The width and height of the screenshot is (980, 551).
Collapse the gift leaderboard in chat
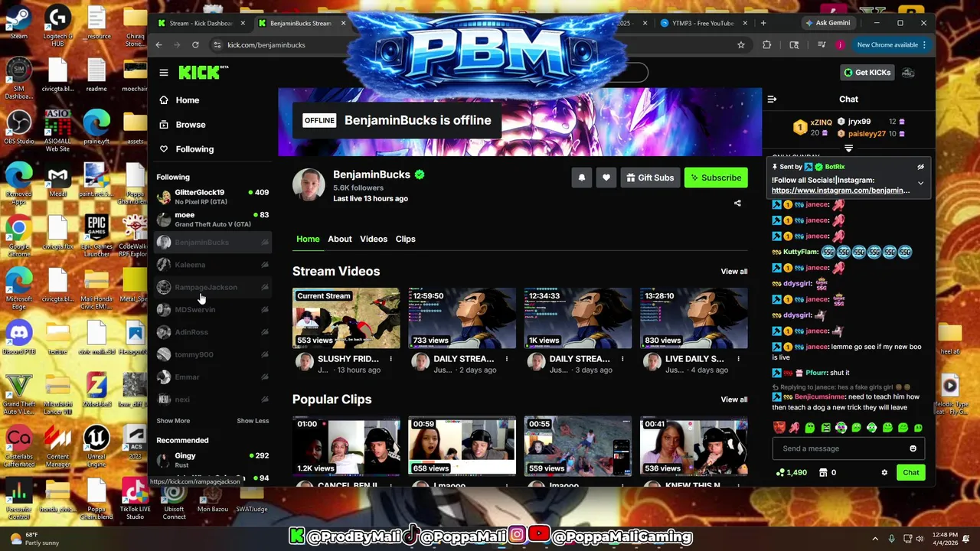click(x=848, y=148)
